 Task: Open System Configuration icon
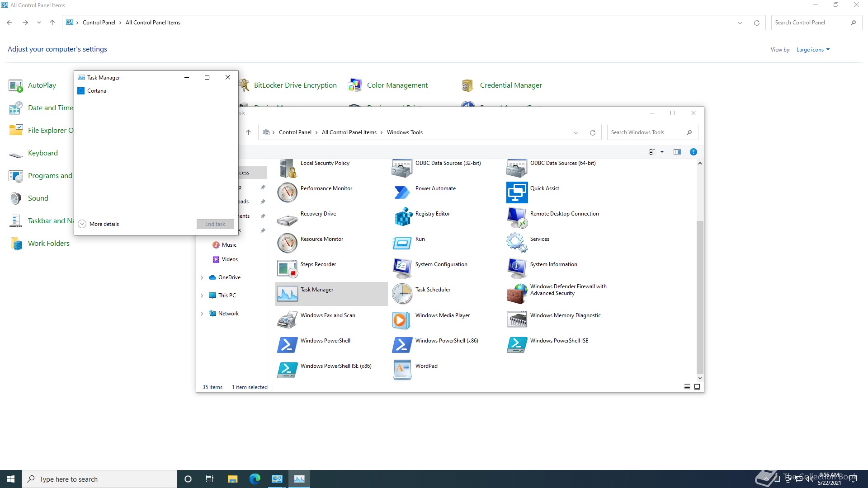coord(402,269)
